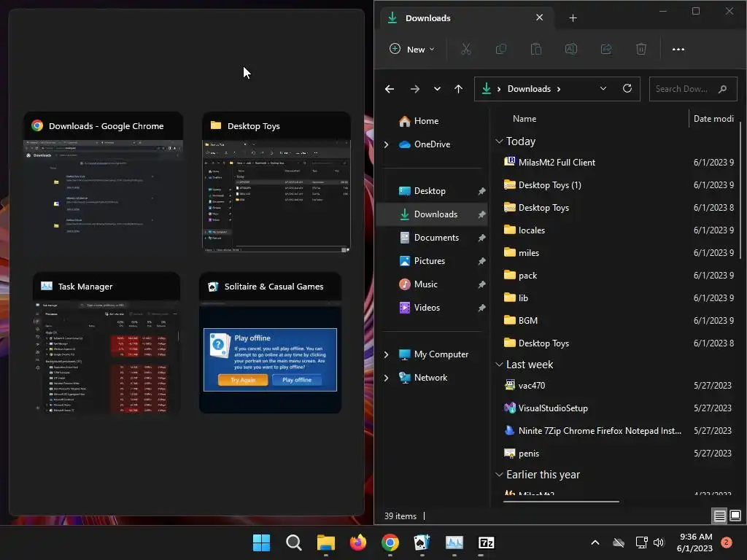Screen dimensions: 747x560
Task: Open the New dropdown button
Action: (x=412, y=49)
